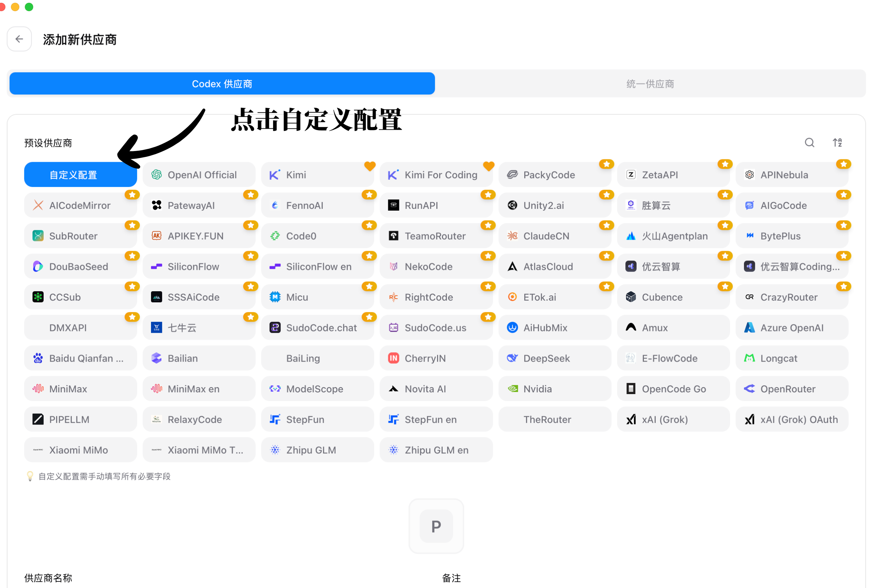Click the P provider icon thumbnail
This screenshot has width=872, height=588.
(x=436, y=526)
